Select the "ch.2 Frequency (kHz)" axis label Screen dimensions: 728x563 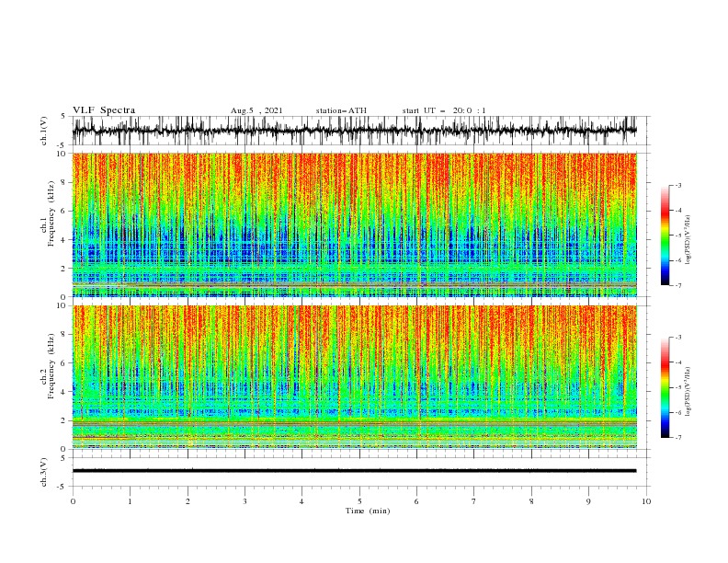48,366
